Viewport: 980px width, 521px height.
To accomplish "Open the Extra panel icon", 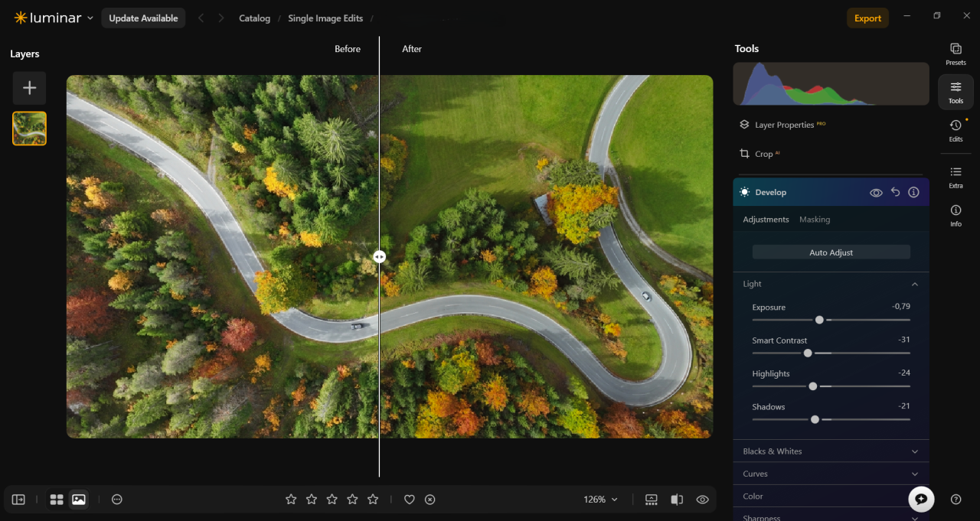I will click(x=955, y=177).
